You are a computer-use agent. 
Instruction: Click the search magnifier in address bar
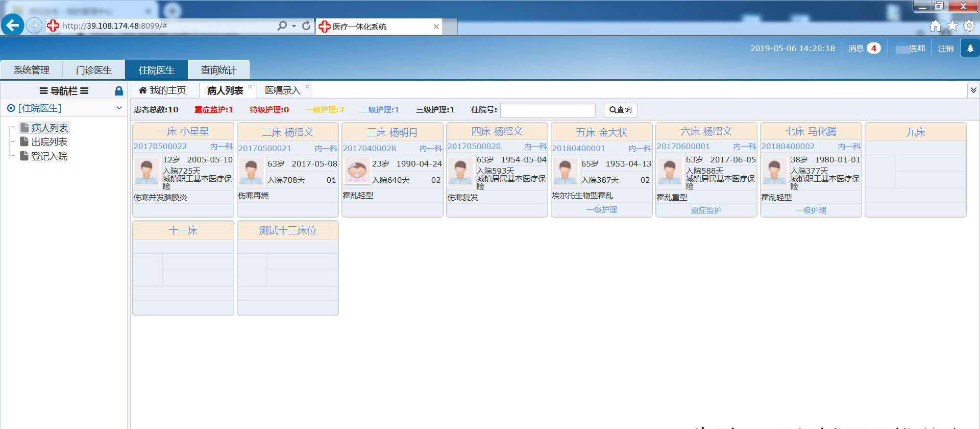[x=282, y=26]
